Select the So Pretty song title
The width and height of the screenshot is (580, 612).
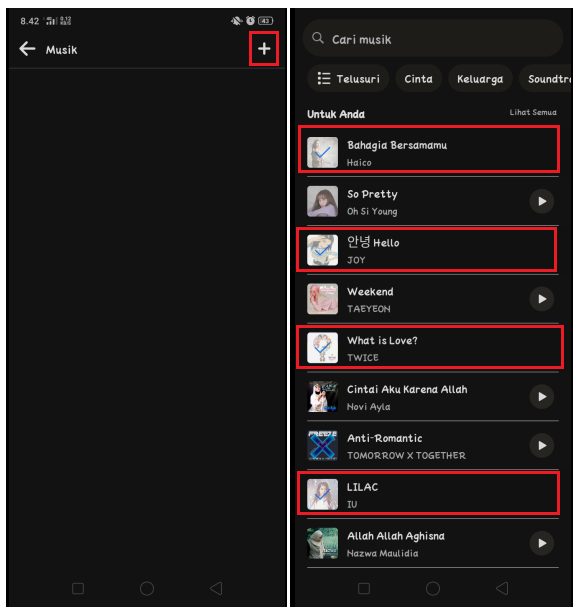coord(372,194)
